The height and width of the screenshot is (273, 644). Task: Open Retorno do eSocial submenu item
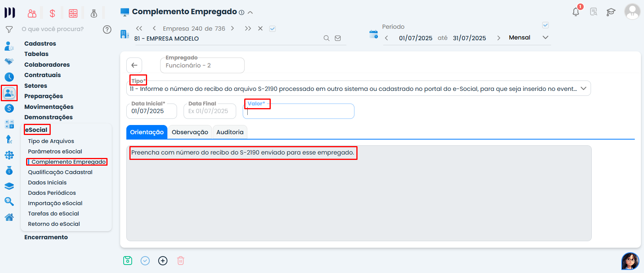pyautogui.click(x=54, y=224)
